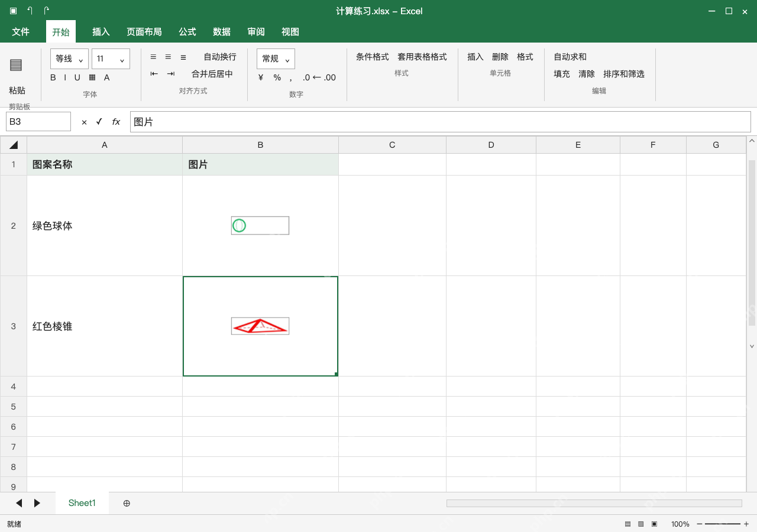Click the Paste clipboard icon
This screenshot has height=532, width=757.
(x=16, y=65)
